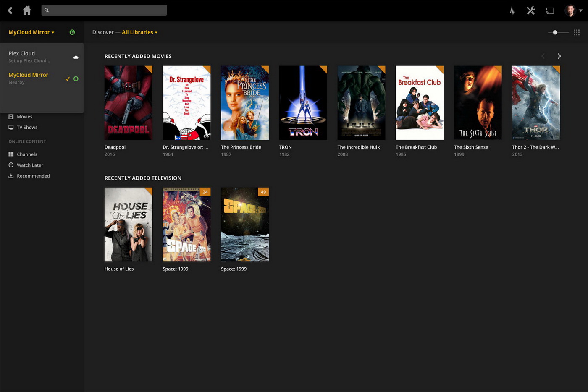Open The Sixth Sense poster
Viewport: 588px width, 392px height.
pos(478,103)
